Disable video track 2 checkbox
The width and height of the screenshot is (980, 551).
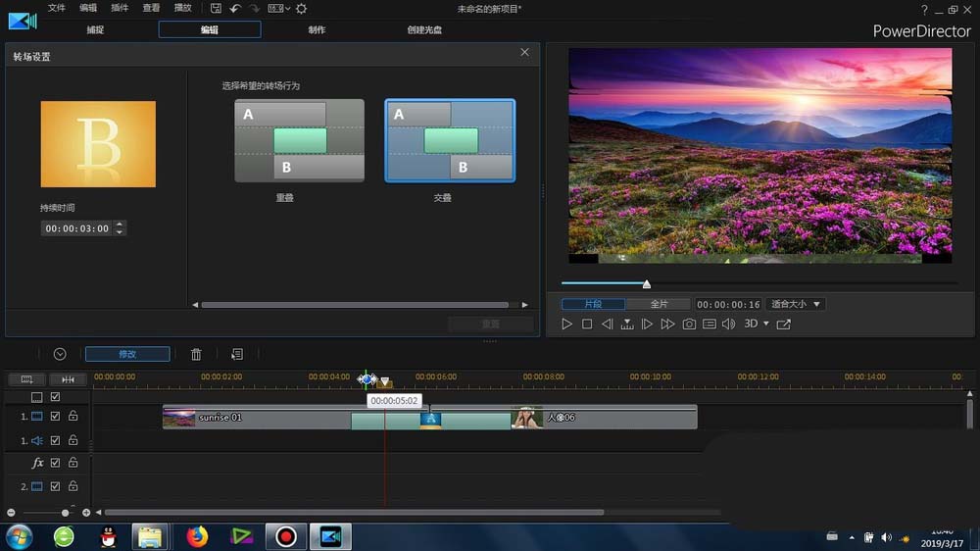click(55, 486)
